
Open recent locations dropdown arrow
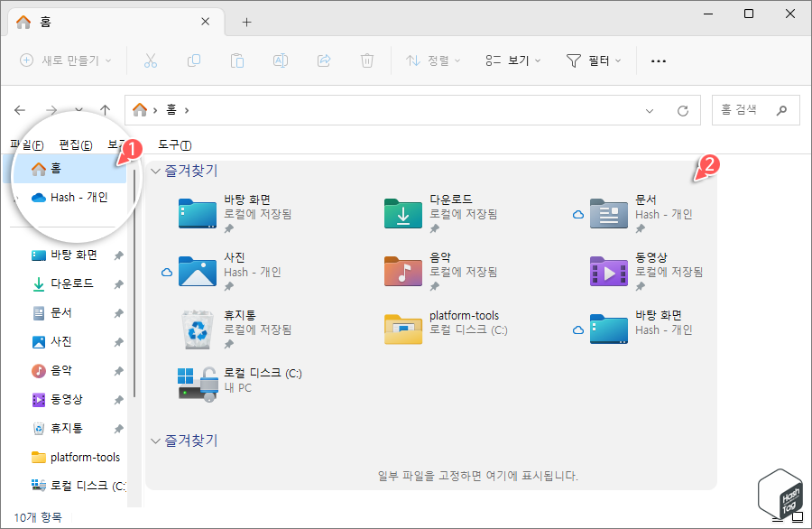(78, 110)
